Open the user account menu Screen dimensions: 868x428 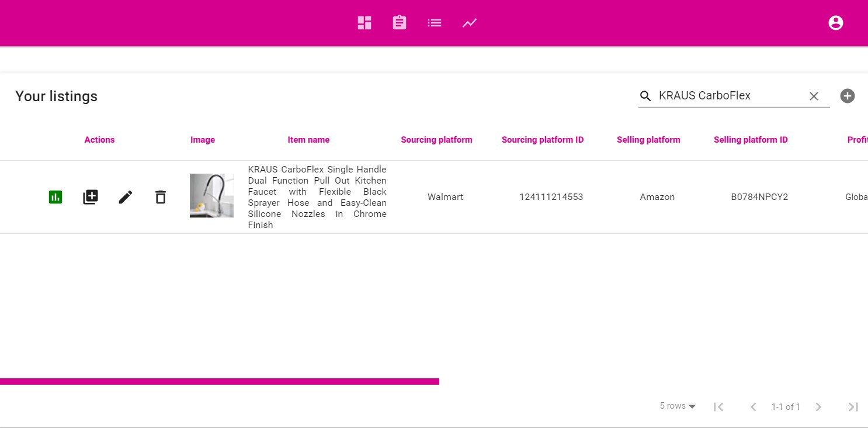(x=836, y=23)
